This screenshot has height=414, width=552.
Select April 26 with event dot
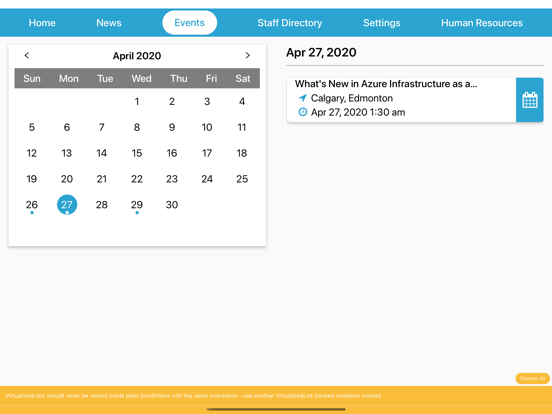[32, 205]
